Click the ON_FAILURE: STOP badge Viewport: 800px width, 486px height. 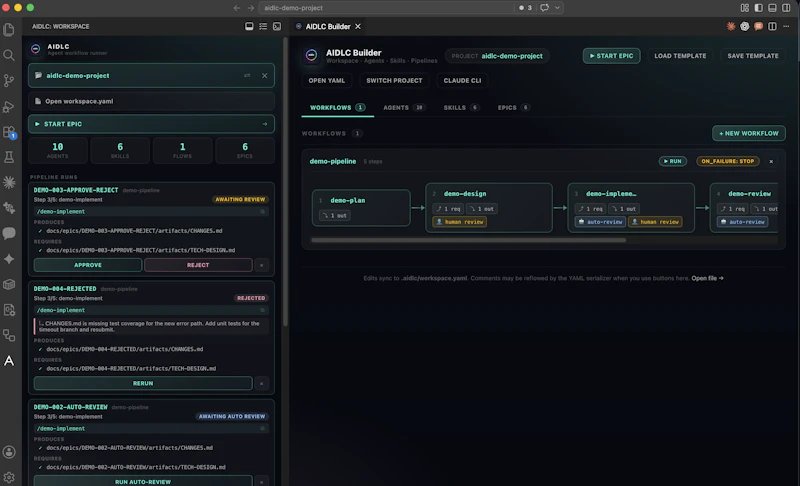click(728, 161)
